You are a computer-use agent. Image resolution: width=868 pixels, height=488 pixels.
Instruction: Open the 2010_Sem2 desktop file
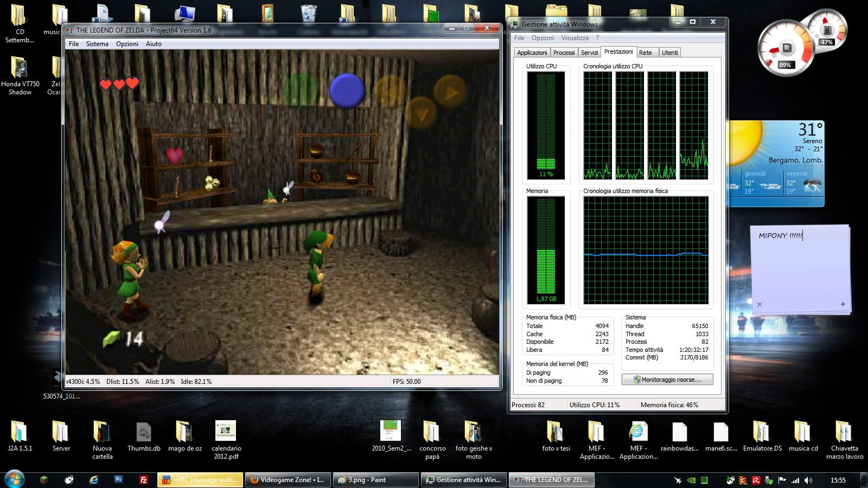click(391, 436)
